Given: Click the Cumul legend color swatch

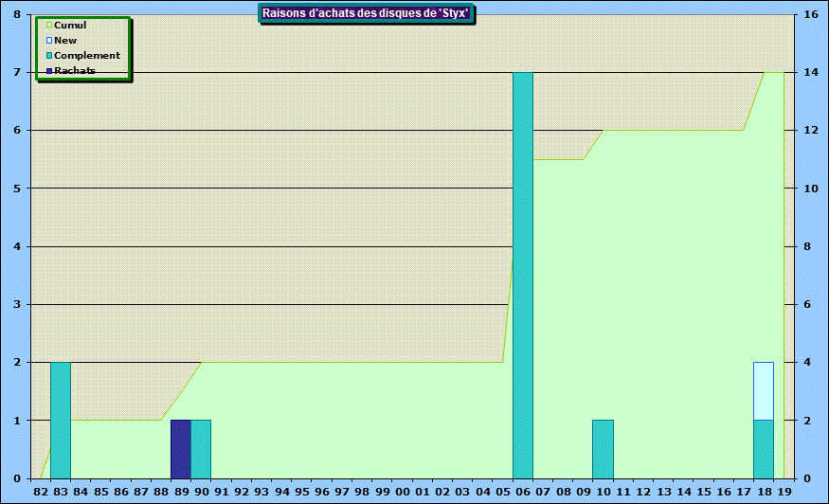Looking at the screenshot, I should coord(49,26).
